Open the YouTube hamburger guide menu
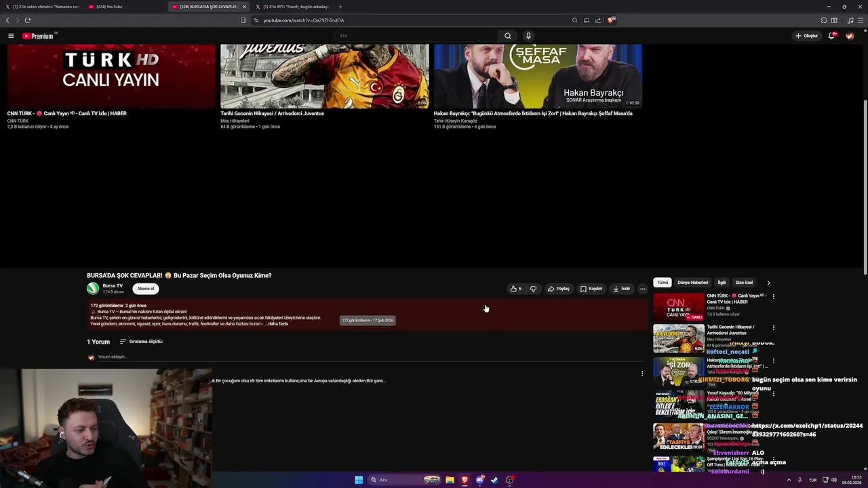The image size is (868, 488). coord(11,36)
